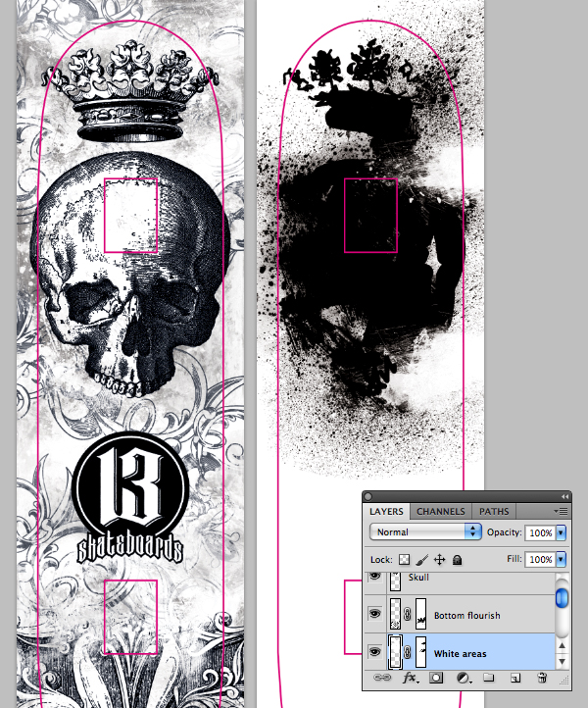Image resolution: width=588 pixels, height=708 pixels.
Task: Click the Bottom flourish mask thumbnail
Action: [420, 614]
